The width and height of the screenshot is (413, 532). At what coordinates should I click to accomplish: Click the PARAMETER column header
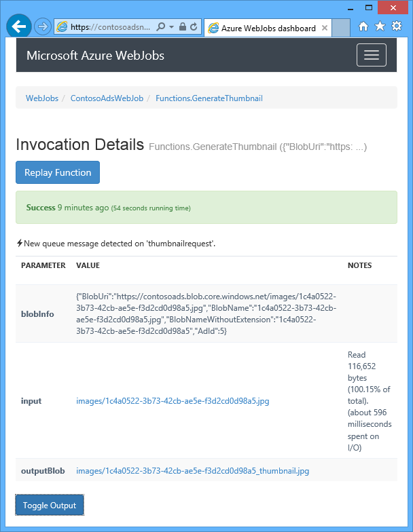point(43,265)
